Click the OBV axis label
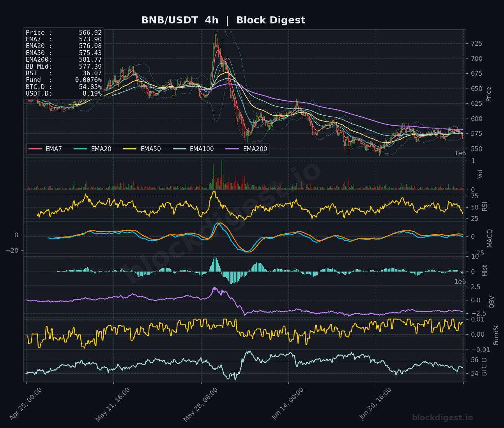Image resolution: width=504 pixels, height=428 pixels. coord(492,302)
